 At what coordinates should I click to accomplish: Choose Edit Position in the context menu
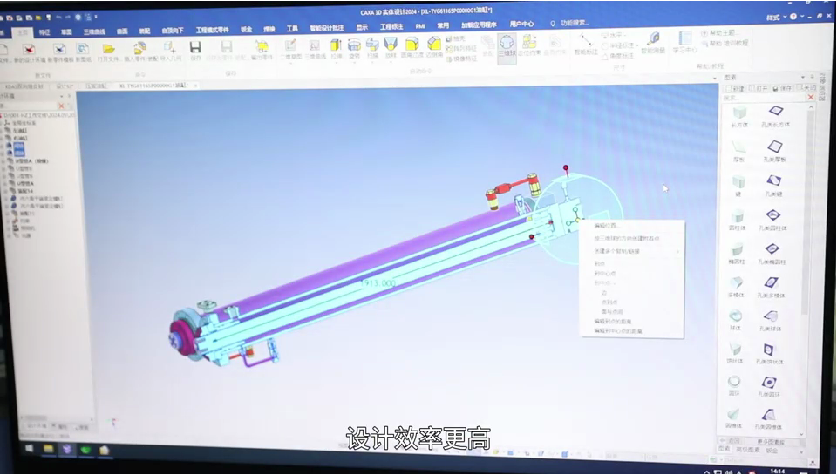607,226
